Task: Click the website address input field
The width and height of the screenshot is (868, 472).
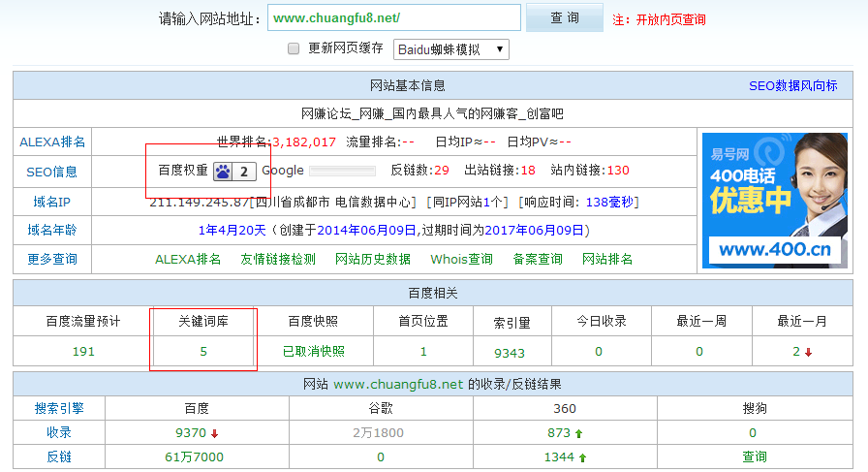Action: 394,18
